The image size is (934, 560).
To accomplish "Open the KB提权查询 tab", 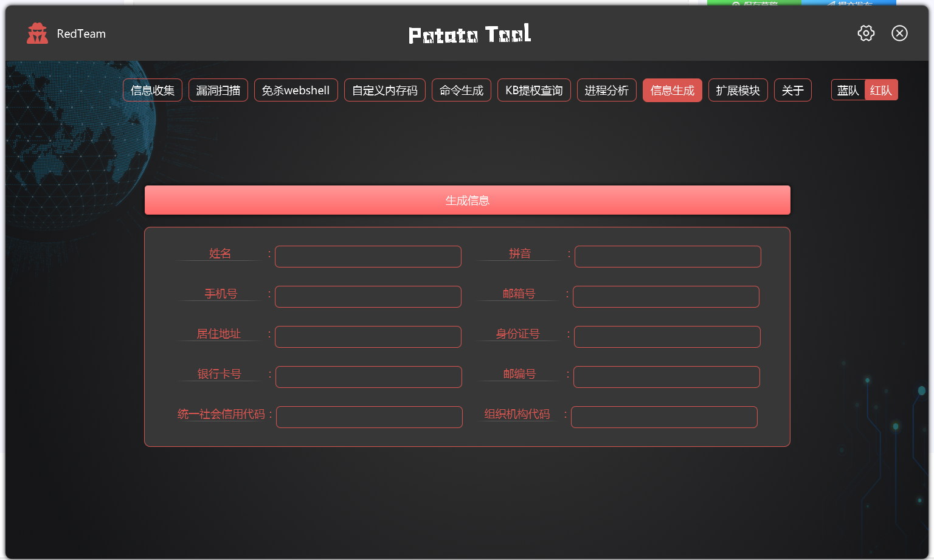I will (x=534, y=91).
